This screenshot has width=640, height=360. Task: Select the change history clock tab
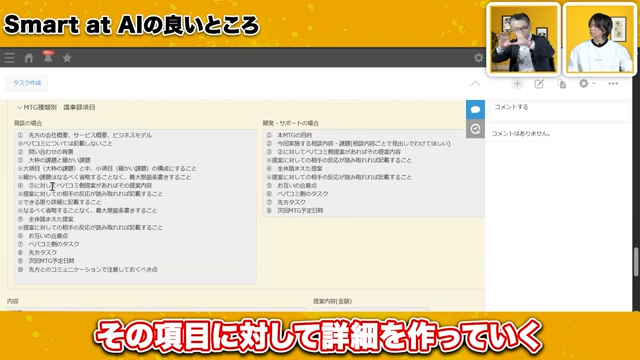pyautogui.click(x=475, y=129)
